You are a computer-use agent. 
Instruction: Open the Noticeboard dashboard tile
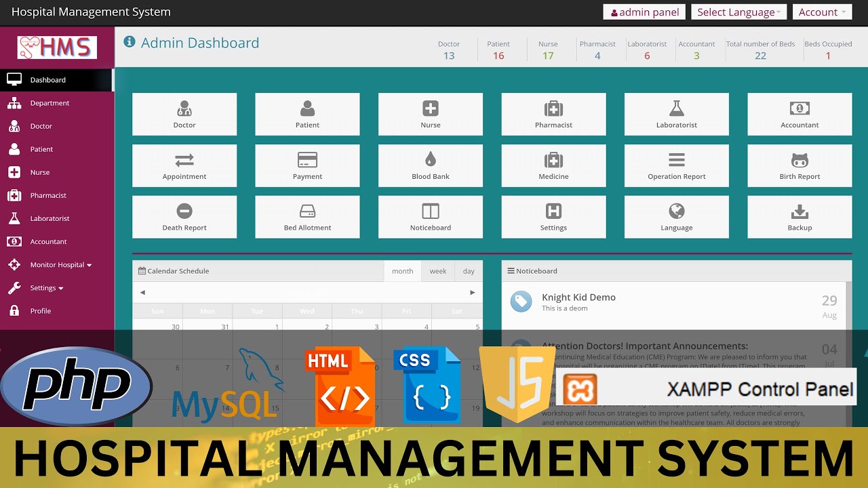[431, 218]
